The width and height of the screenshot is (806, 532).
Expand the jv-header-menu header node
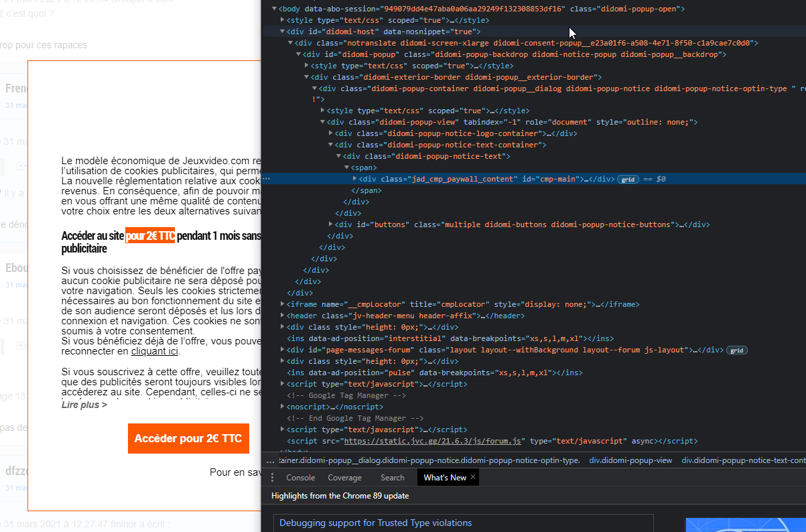(283, 316)
